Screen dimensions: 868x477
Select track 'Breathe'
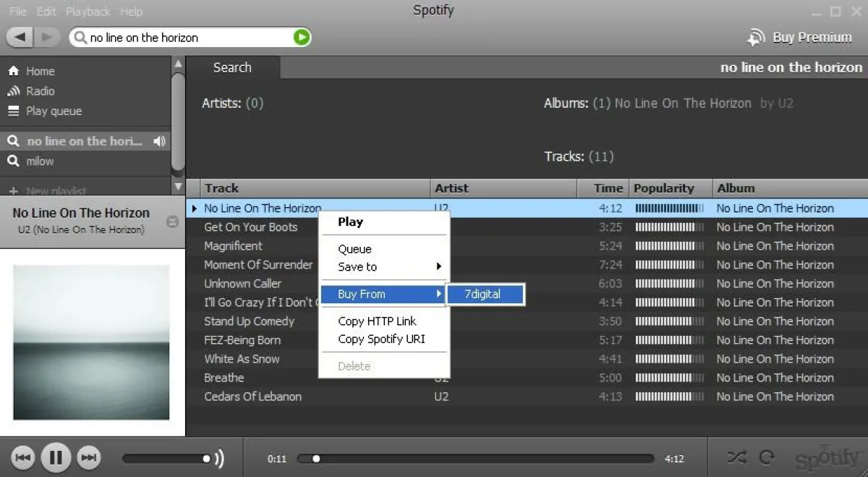224,377
